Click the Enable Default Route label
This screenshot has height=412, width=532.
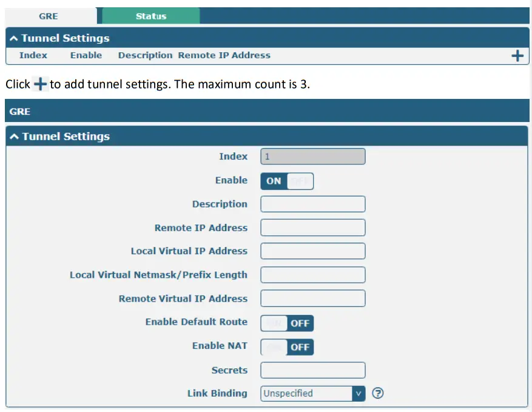197,322
